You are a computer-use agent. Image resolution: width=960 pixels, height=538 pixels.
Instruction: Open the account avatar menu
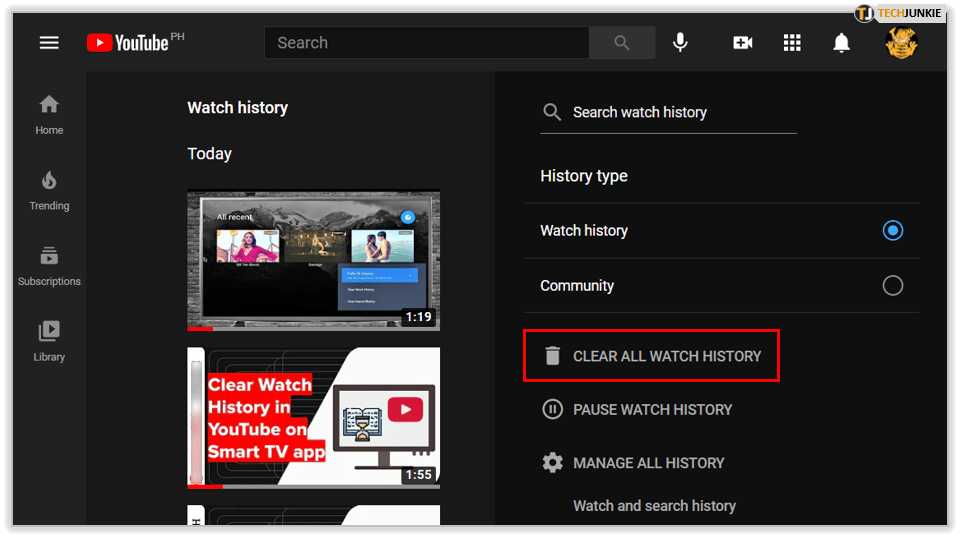[901, 42]
